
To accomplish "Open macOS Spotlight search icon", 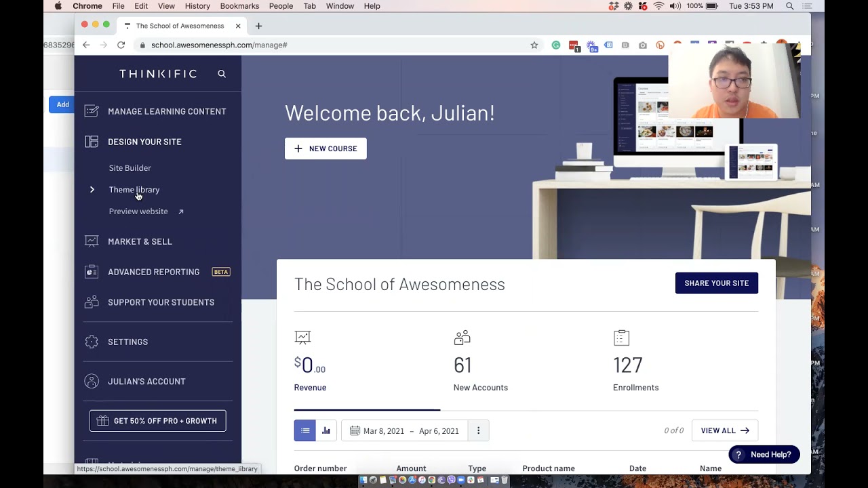I will coord(790,6).
